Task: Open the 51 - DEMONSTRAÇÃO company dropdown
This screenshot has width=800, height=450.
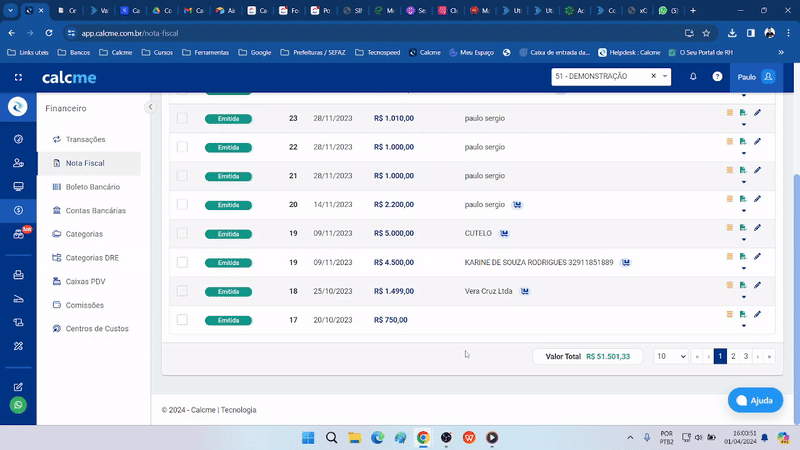Action: (666, 76)
